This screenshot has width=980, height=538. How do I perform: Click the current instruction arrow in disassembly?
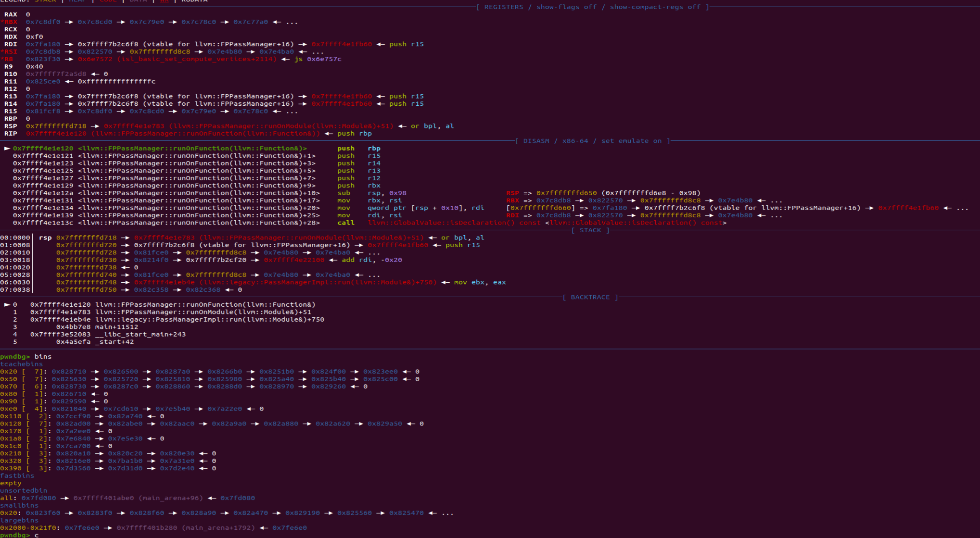click(7, 149)
